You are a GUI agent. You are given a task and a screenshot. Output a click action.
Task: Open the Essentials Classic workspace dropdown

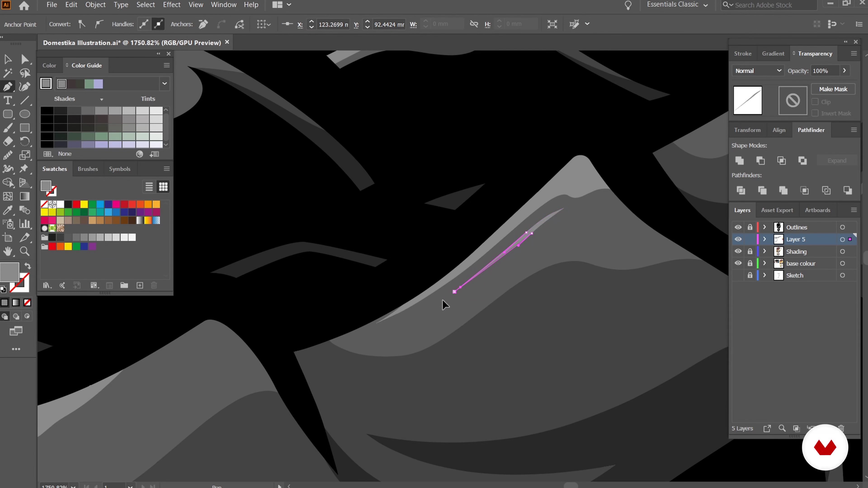(x=677, y=5)
